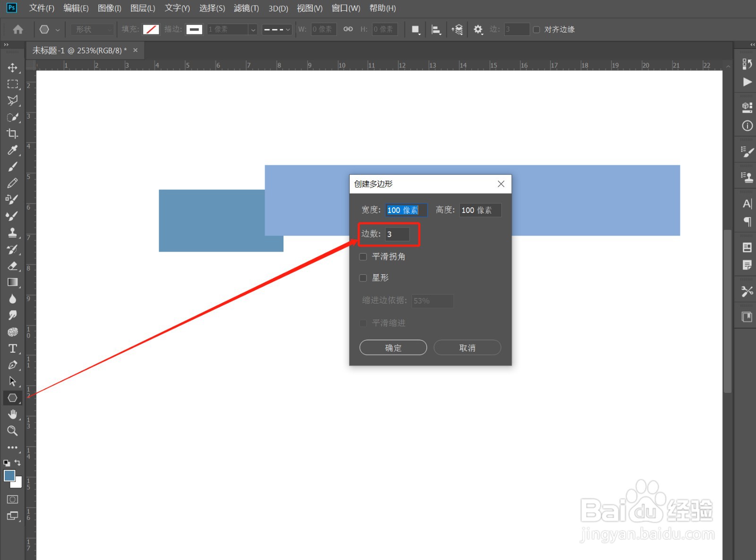Collapse the right panel dock arrows
The width and height of the screenshot is (756, 560).
pos(752,45)
